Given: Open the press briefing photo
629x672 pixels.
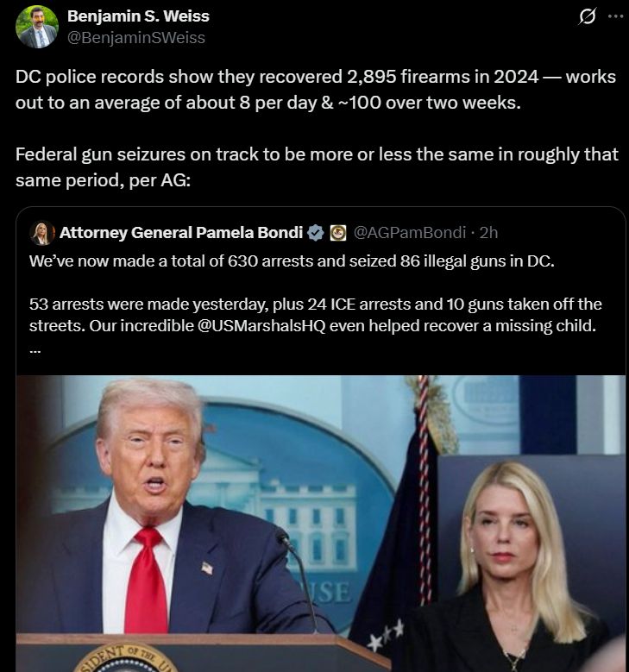Looking at the screenshot, I should (x=321, y=524).
